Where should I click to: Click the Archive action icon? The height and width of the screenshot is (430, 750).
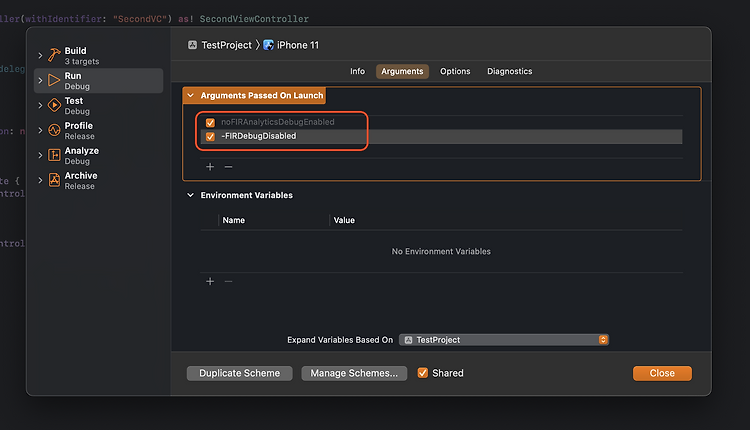click(x=54, y=180)
